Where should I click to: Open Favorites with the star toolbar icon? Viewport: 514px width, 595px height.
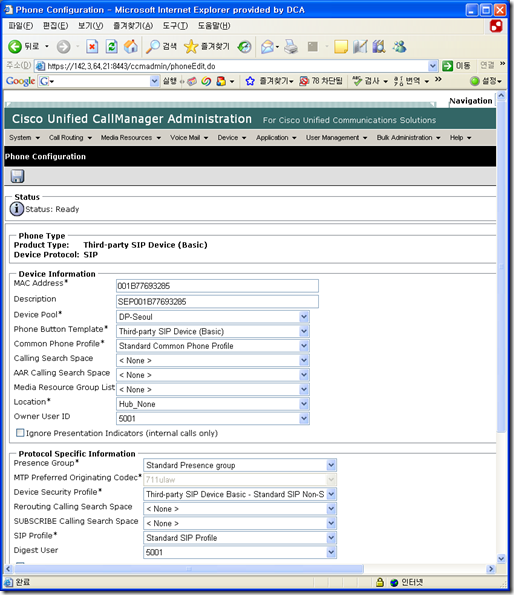click(x=191, y=47)
